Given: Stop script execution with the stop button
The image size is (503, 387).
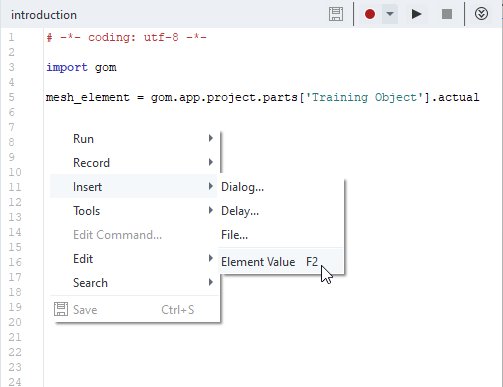Looking at the screenshot, I should 447,14.
